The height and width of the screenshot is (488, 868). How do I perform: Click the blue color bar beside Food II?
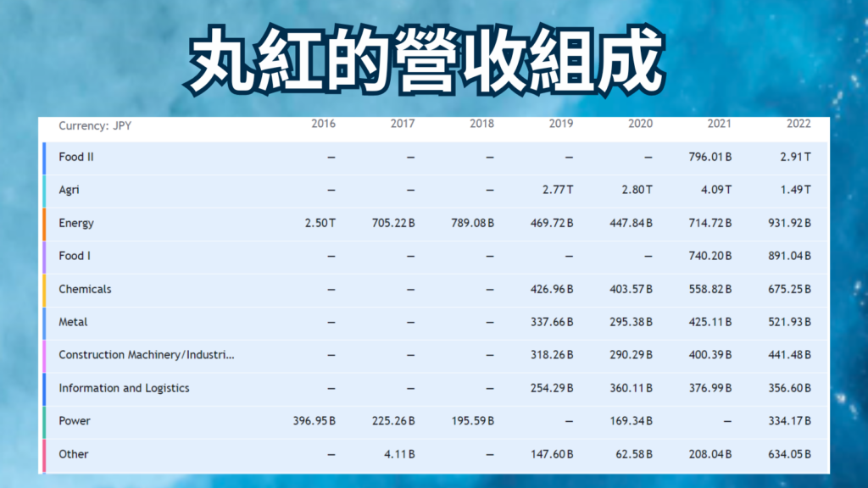point(47,157)
